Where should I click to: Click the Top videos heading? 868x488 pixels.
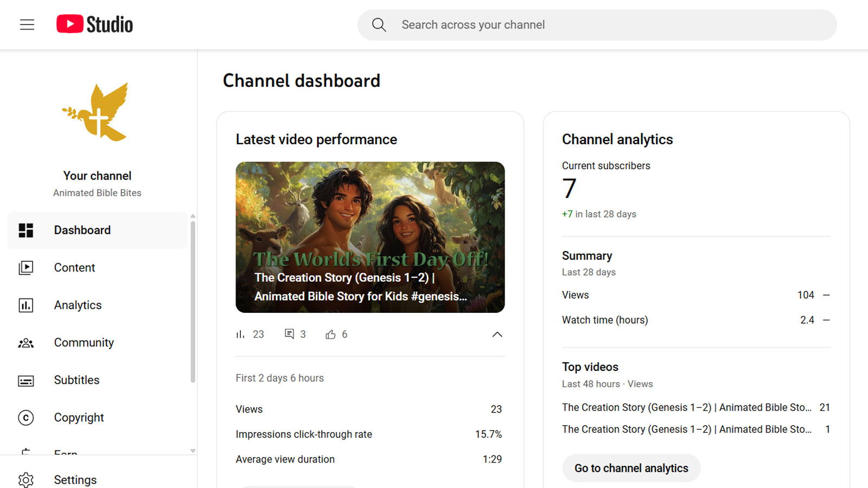click(x=590, y=367)
